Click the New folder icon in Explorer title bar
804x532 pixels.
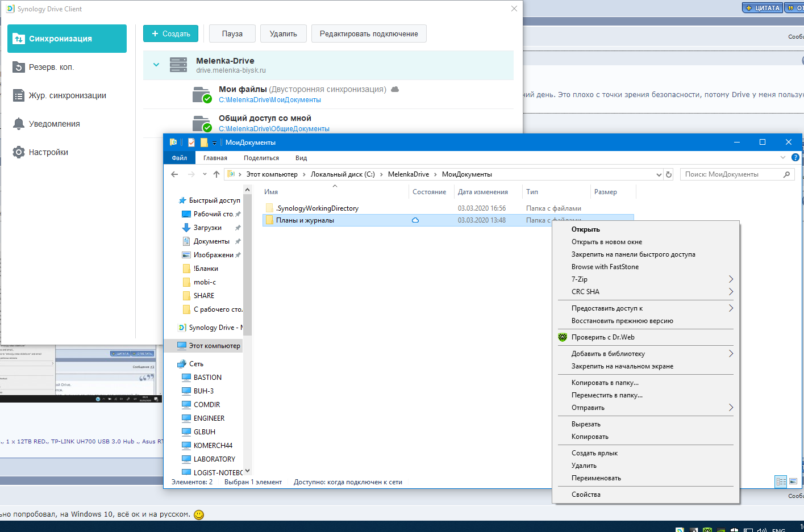(203, 143)
